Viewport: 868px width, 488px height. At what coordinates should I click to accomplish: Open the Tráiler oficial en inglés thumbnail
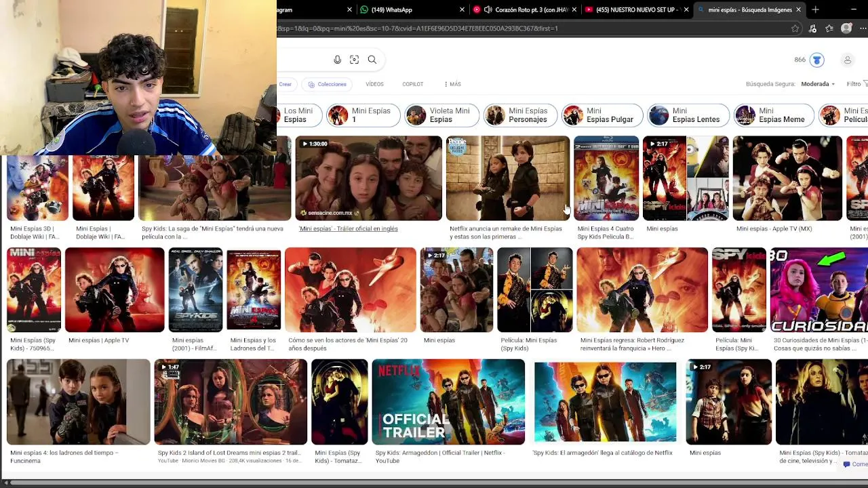(x=368, y=178)
